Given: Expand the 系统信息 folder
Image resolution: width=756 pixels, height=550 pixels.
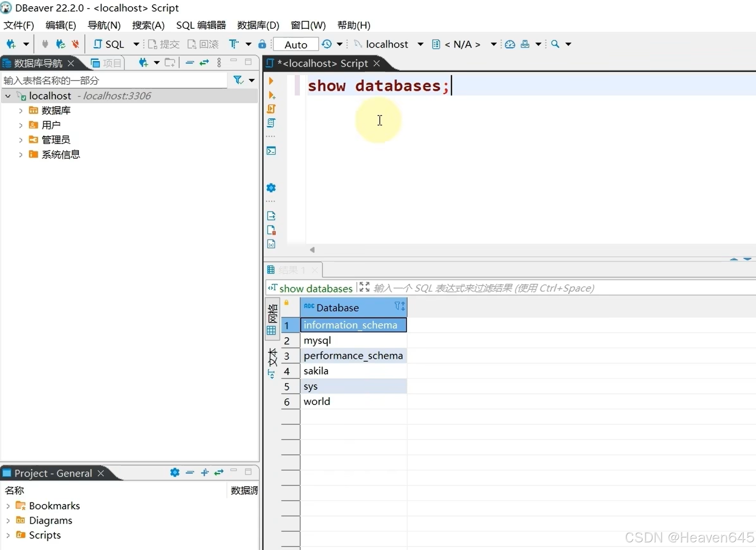Looking at the screenshot, I should pyautogui.click(x=20, y=154).
